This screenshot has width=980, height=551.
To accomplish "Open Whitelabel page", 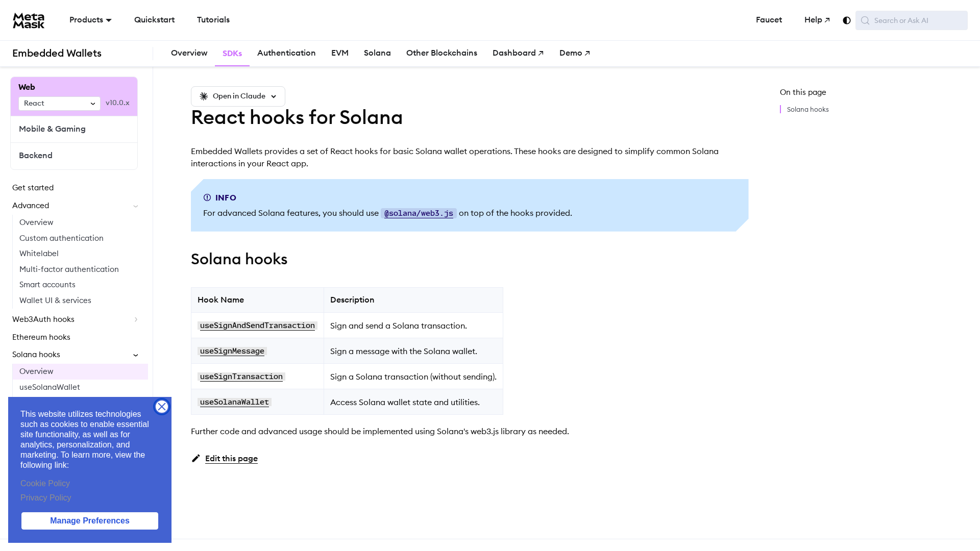I will click(x=39, y=254).
